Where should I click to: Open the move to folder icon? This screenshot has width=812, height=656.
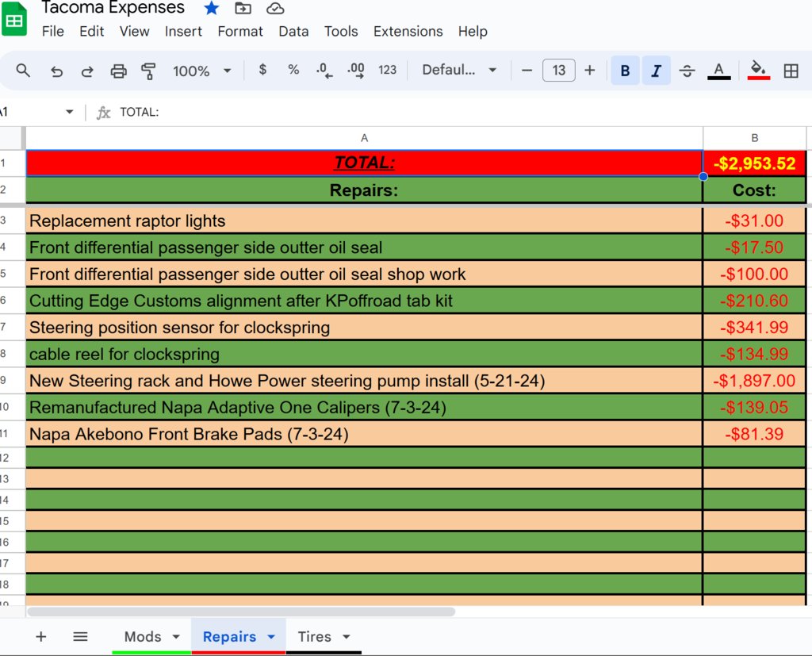tap(243, 8)
